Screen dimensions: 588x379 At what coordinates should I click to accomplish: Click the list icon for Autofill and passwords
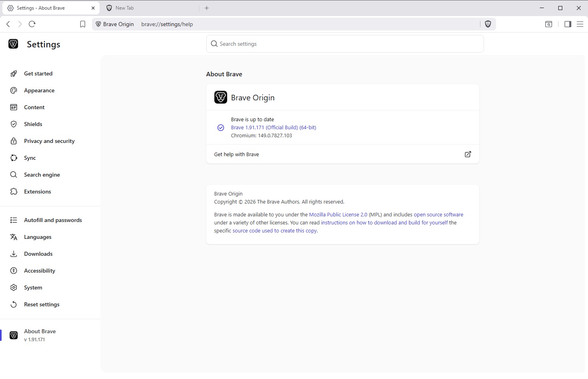(x=14, y=220)
